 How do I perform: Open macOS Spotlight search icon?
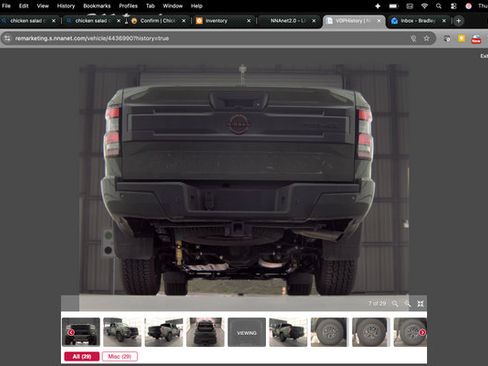439,6
